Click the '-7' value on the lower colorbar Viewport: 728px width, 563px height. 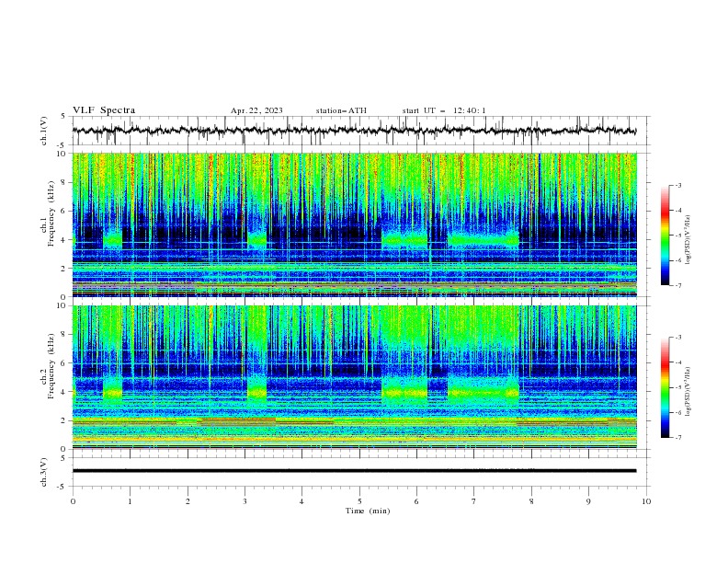[677, 438]
